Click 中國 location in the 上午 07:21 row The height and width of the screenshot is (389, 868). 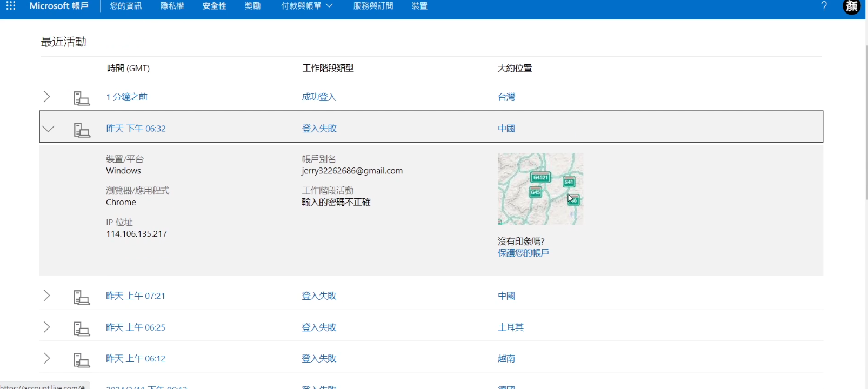click(x=506, y=296)
